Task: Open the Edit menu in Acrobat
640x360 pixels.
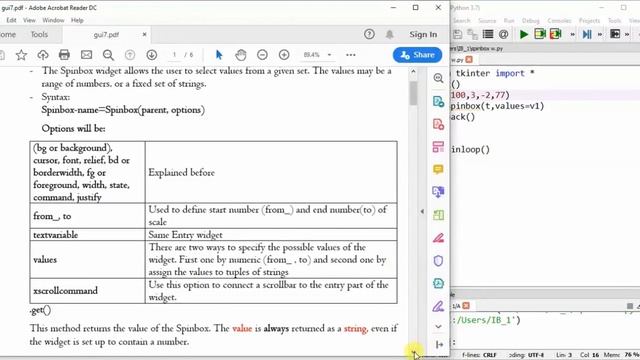Action: pos(11,20)
